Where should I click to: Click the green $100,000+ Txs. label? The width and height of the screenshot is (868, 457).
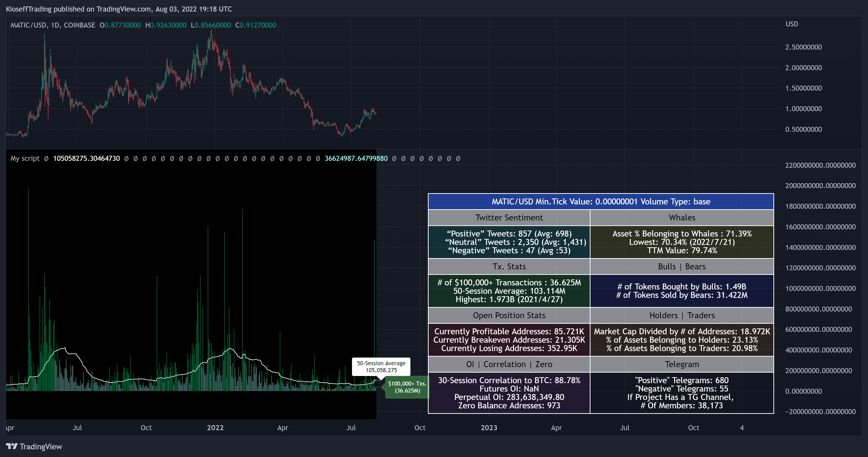(407, 387)
